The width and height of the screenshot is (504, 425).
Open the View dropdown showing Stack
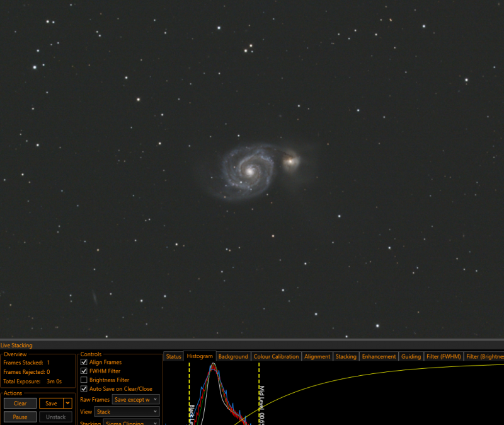[x=127, y=412]
